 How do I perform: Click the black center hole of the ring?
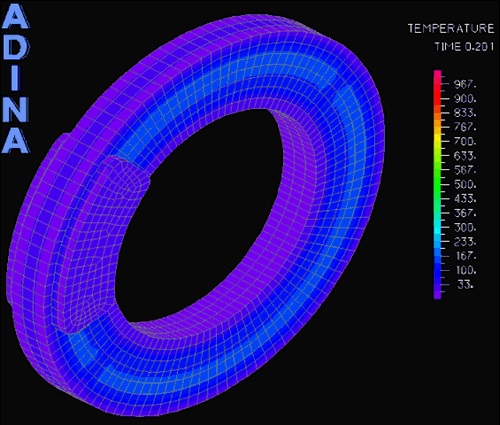click(198, 213)
